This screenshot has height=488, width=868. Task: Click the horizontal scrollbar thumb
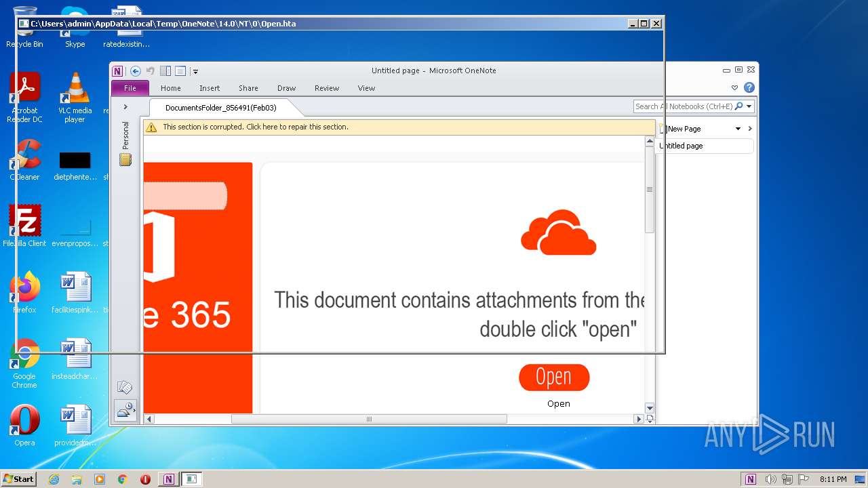click(x=369, y=419)
